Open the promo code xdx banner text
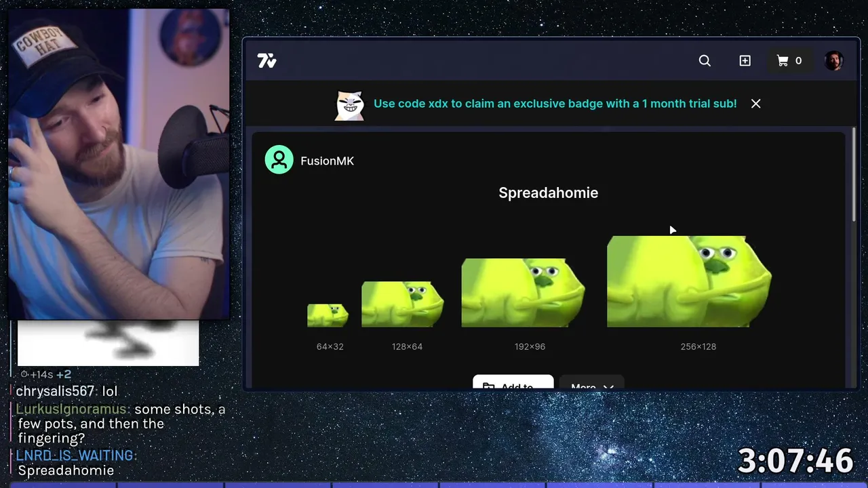 click(555, 104)
